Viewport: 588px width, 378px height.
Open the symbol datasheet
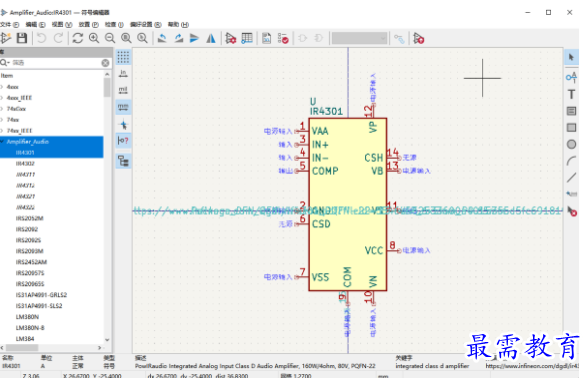pos(267,38)
